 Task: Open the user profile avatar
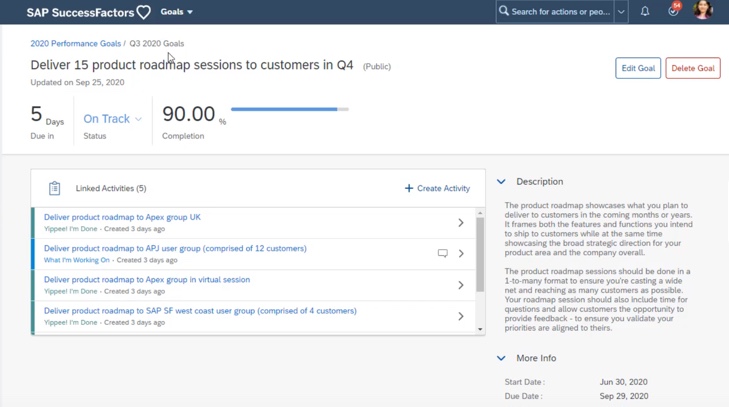(x=703, y=12)
